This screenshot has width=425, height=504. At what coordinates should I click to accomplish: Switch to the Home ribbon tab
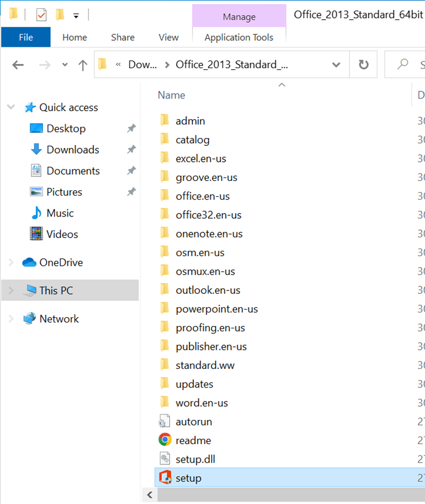tap(74, 37)
